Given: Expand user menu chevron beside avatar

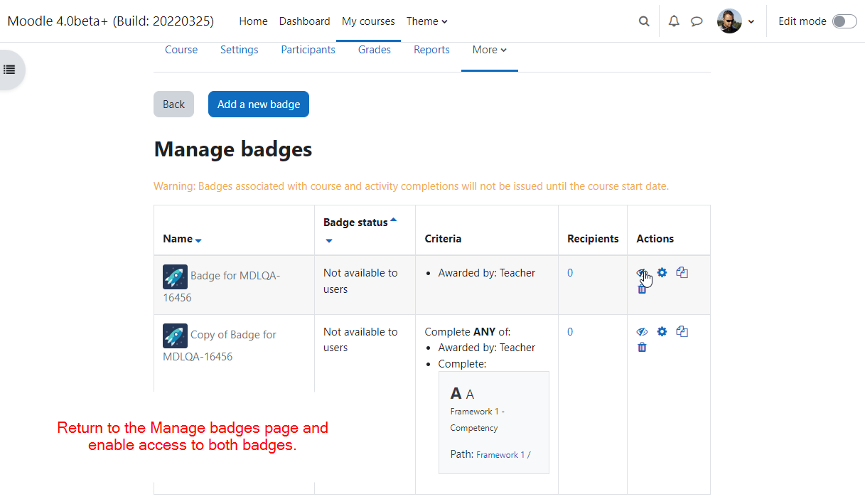Looking at the screenshot, I should [751, 22].
